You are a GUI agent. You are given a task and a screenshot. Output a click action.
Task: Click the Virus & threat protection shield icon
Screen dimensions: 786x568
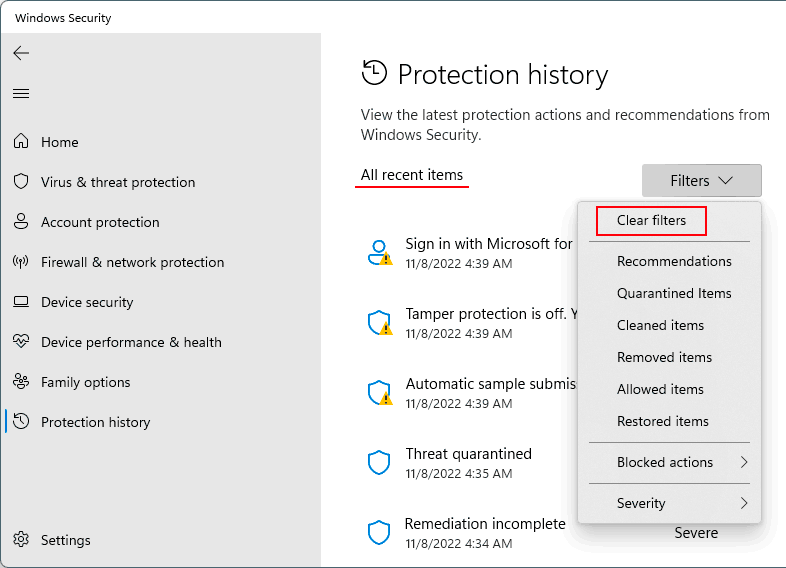click(x=21, y=181)
